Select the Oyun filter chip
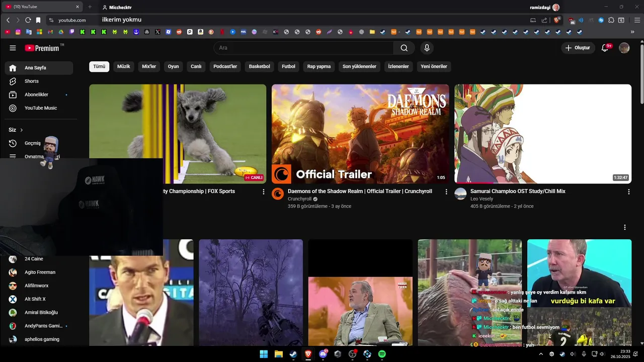 [174, 66]
